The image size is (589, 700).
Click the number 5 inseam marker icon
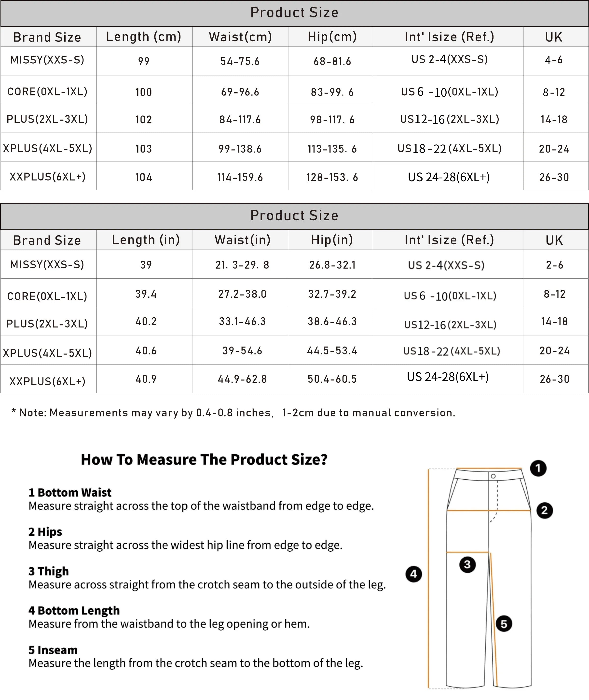point(504,624)
